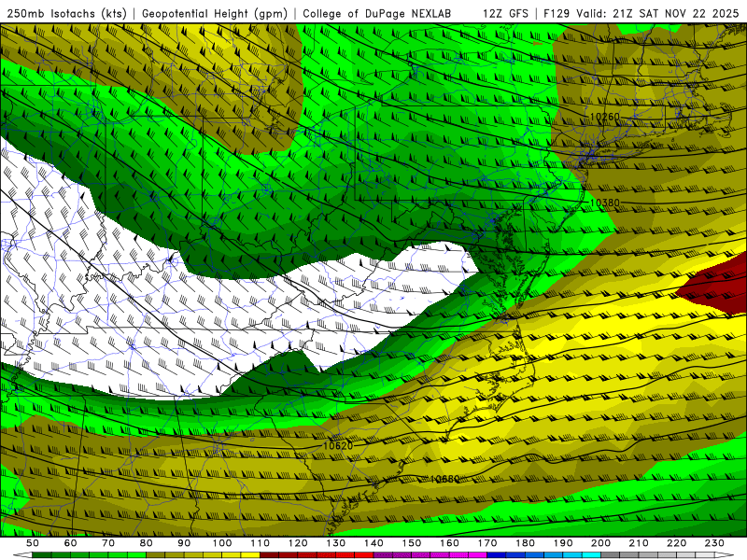This screenshot has height=560, width=747.
Task: Click the 10620 height contour label
Action: (x=338, y=446)
